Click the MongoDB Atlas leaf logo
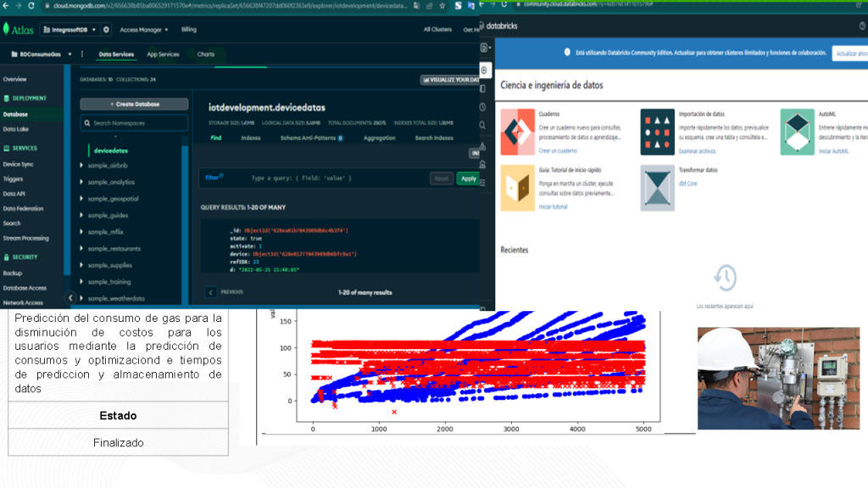Image resolution: width=868 pixels, height=488 pixels. tap(7, 30)
